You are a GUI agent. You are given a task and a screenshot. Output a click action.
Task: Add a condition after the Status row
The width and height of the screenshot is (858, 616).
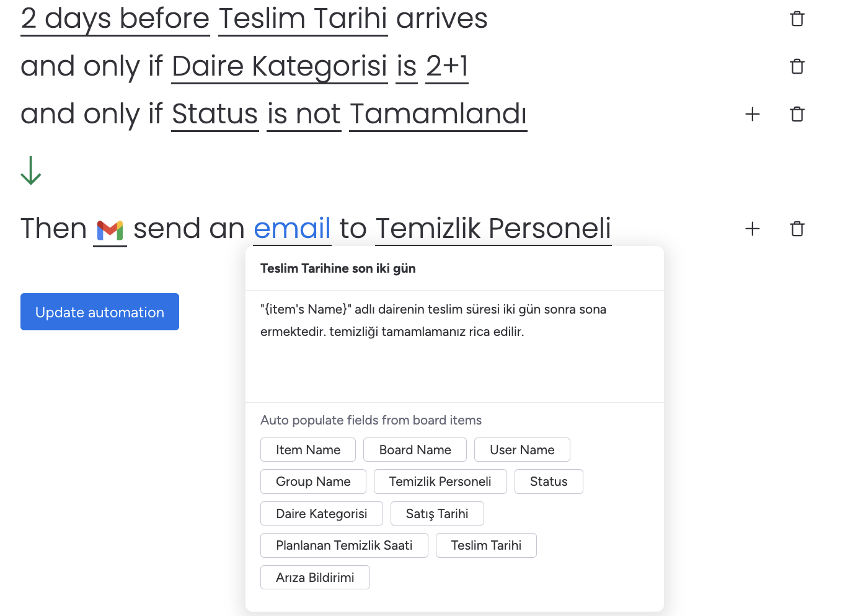(x=753, y=114)
